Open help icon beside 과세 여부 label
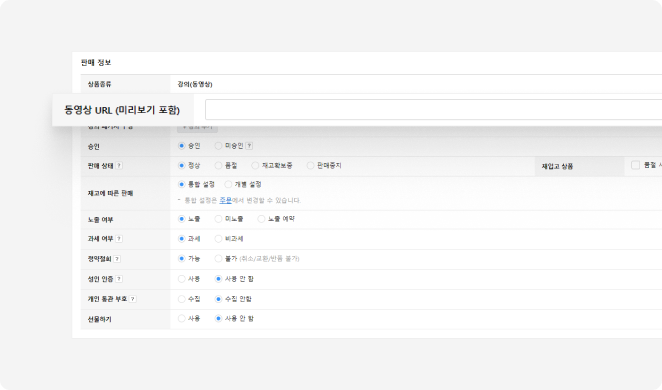Image resolution: width=662 pixels, height=390 pixels. click(x=119, y=239)
